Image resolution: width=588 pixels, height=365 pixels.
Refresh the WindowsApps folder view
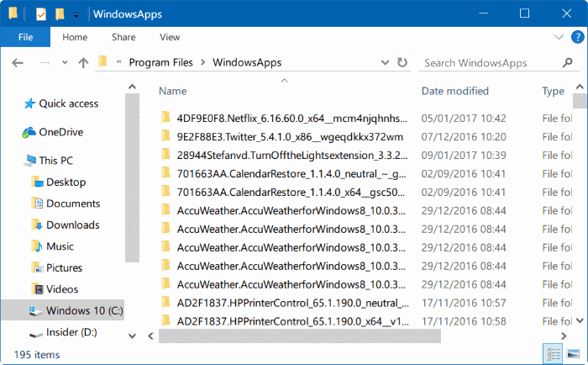pos(402,62)
